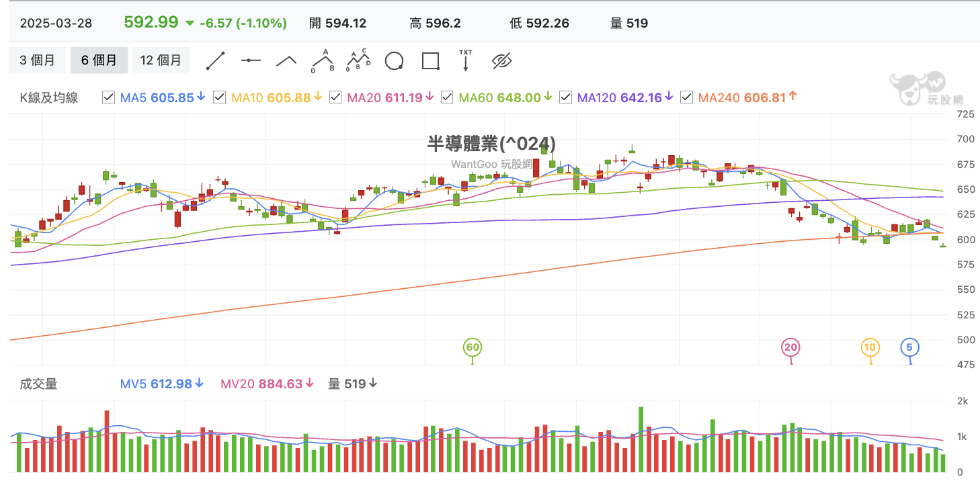Choose the ABCD wave pattern tool
The width and height of the screenshot is (980, 485).
358,60
